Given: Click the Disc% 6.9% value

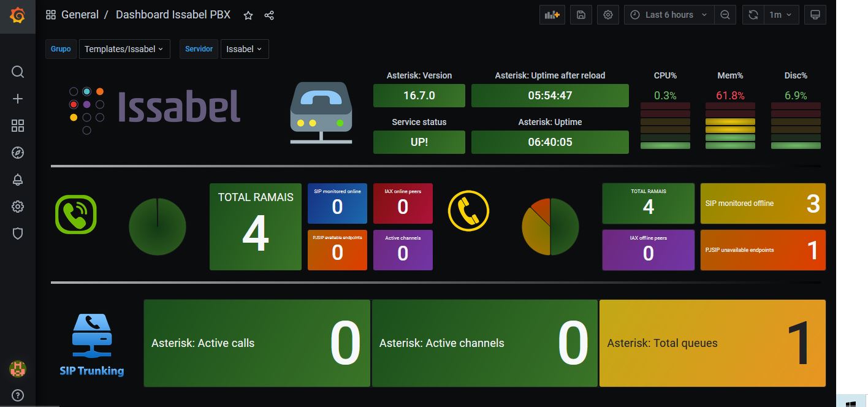Looking at the screenshot, I should (796, 96).
